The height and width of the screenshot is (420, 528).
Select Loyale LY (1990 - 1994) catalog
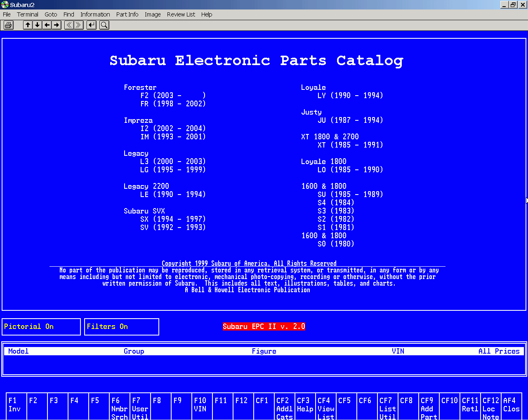(x=350, y=96)
